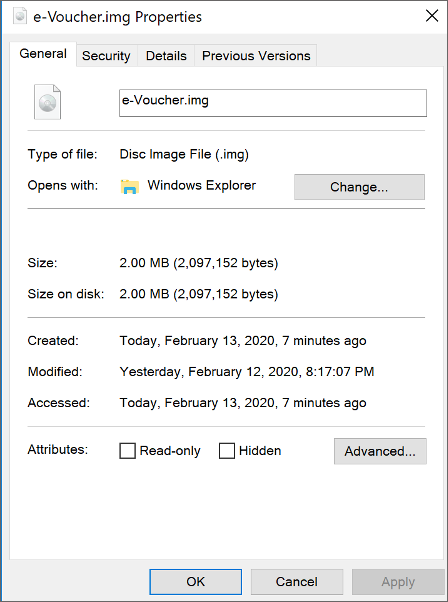Close the e-Voucher.img Properties dialog

pyautogui.click(x=432, y=16)
